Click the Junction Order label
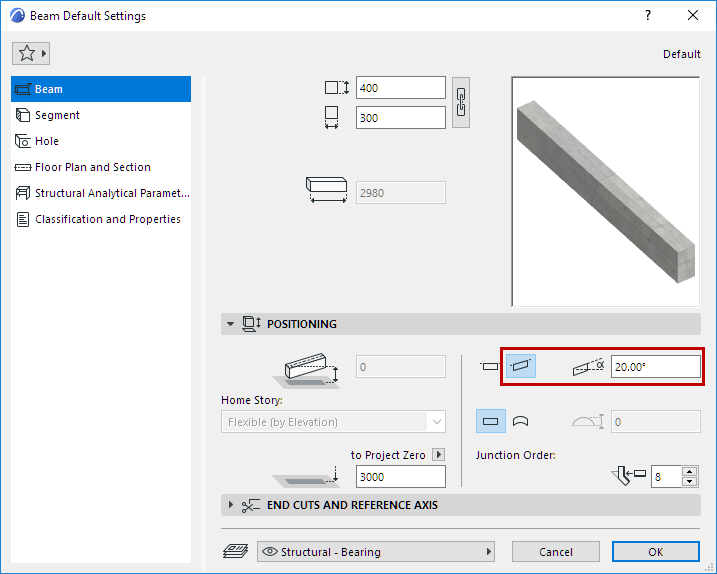 coord(515,455)
